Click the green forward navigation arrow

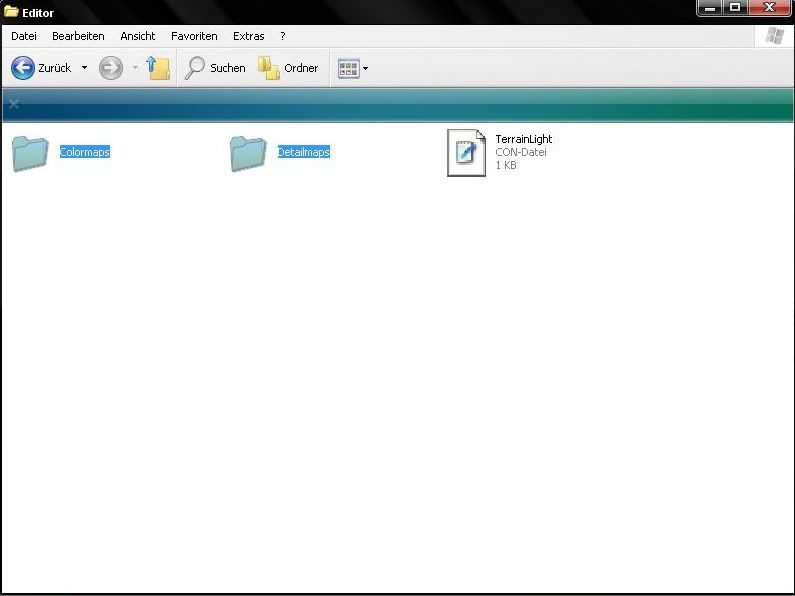pos(111,68)
